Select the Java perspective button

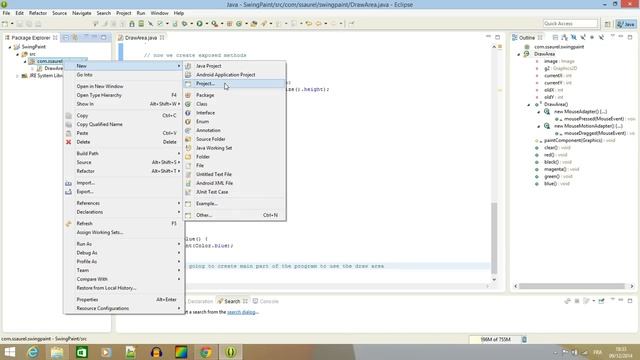tap(627, 24)
